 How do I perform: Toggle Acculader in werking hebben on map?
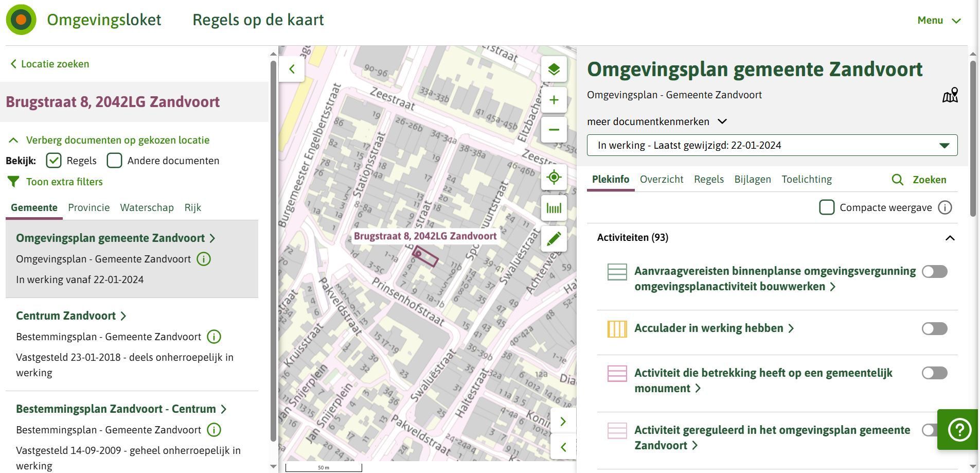934,328
